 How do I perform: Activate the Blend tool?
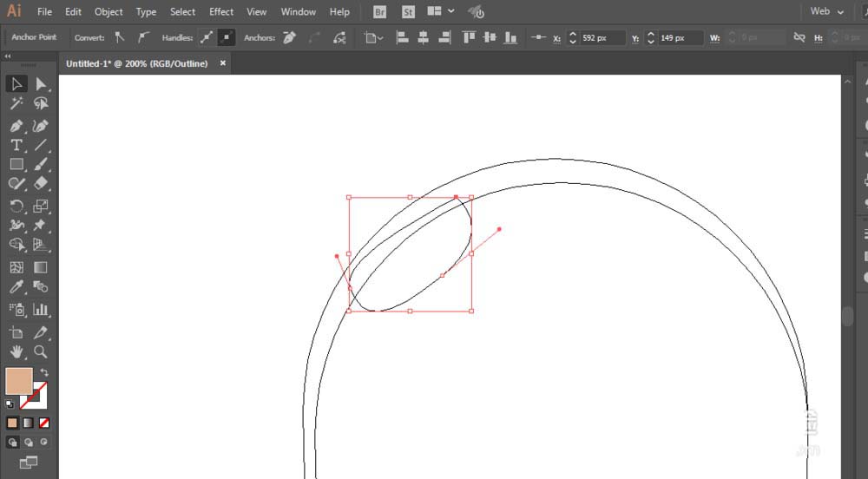(x=41, y=286)
